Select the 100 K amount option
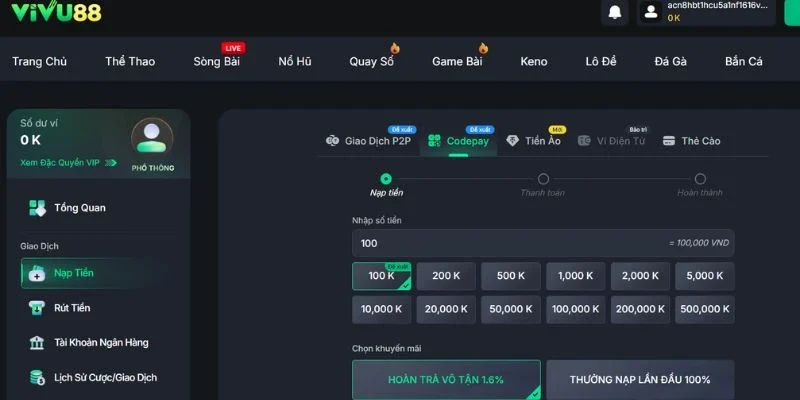800x400 pixels. (x=381, y=276)
